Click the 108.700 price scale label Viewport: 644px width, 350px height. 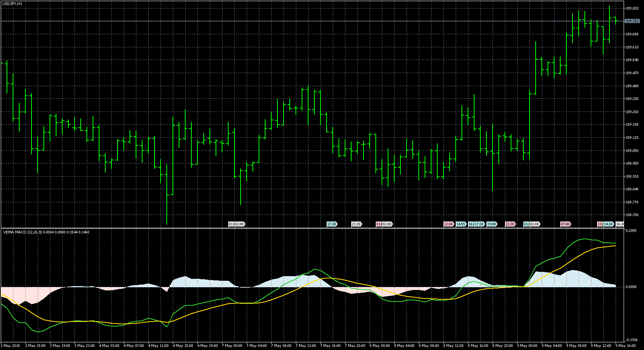pos(632,215)
